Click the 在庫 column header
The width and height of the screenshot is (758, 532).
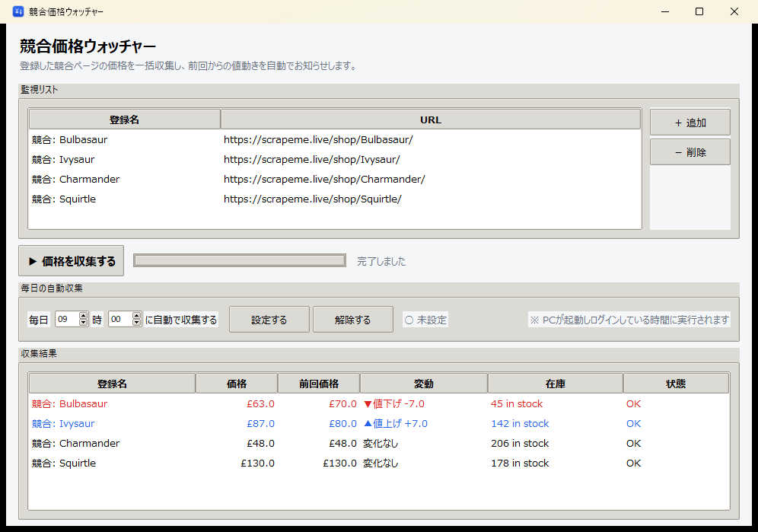[x=556, y=384]
